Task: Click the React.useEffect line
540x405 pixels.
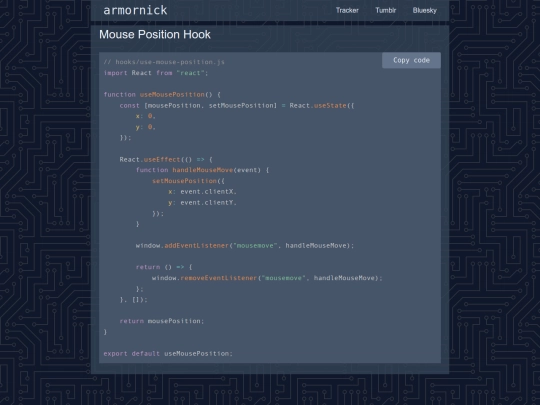Action: click(x=166, y=159)
